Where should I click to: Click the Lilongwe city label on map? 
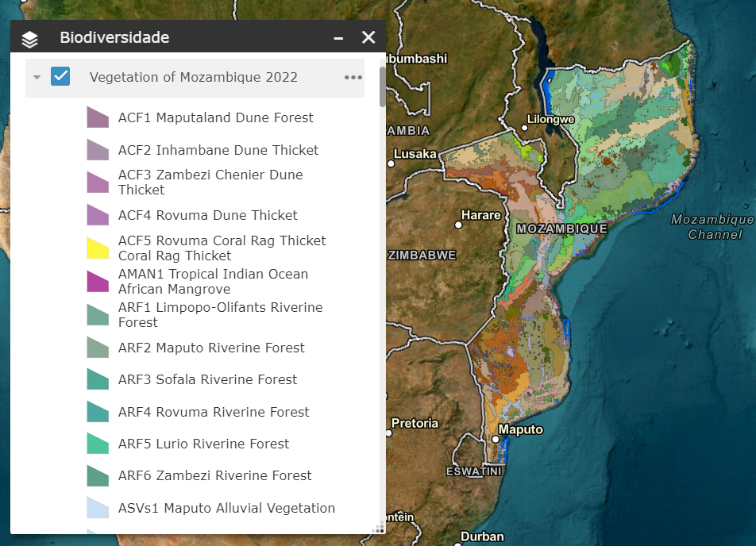pos(550,119)
